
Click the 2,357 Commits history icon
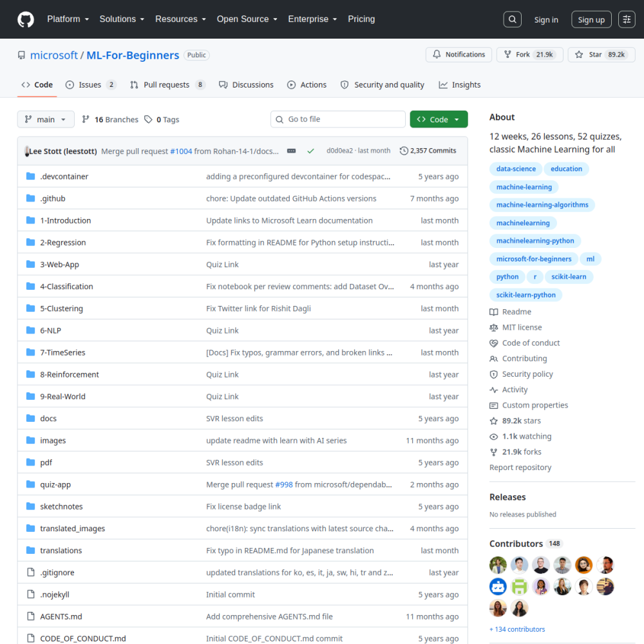point(404,151)
